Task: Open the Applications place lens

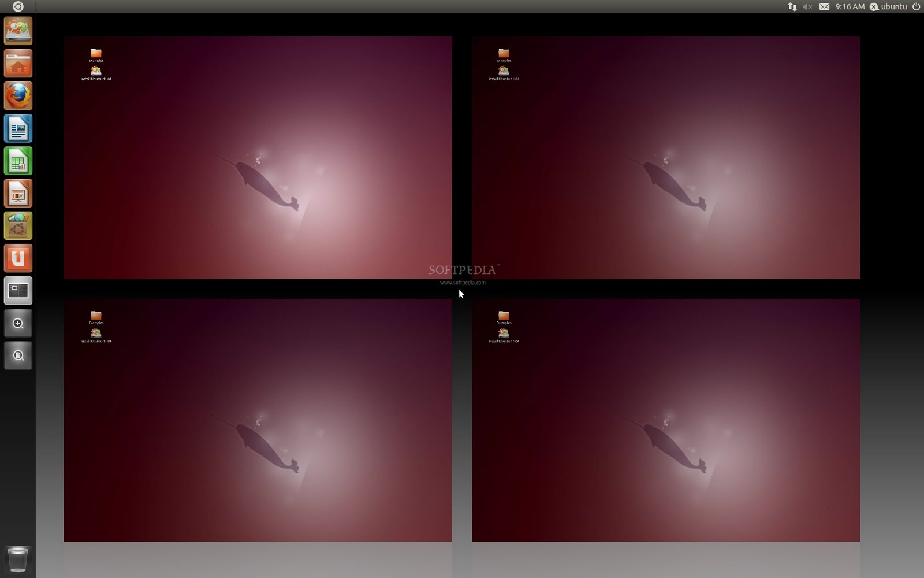Action: coord(18,323)
